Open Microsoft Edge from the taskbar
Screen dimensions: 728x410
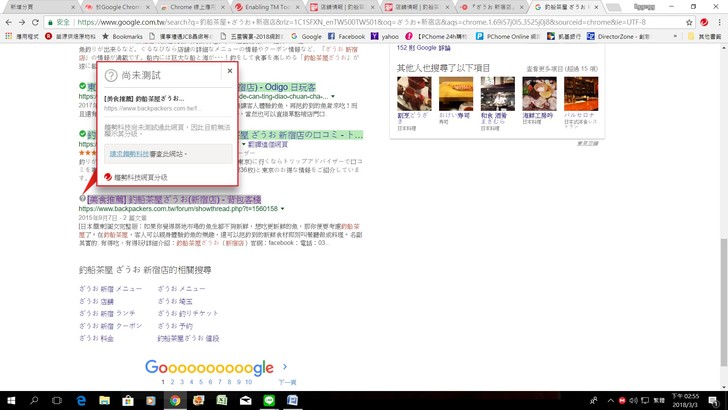point(81,399)
